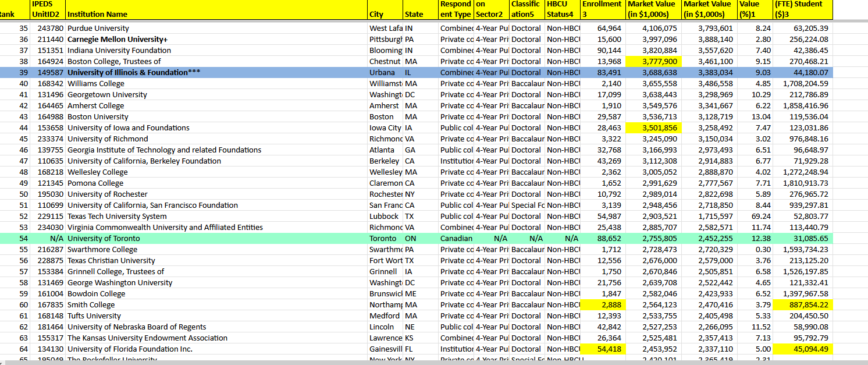Viewport: 868px width, 365px height.
Task: Click the University of Richmond cell
Action: point(216,139)
